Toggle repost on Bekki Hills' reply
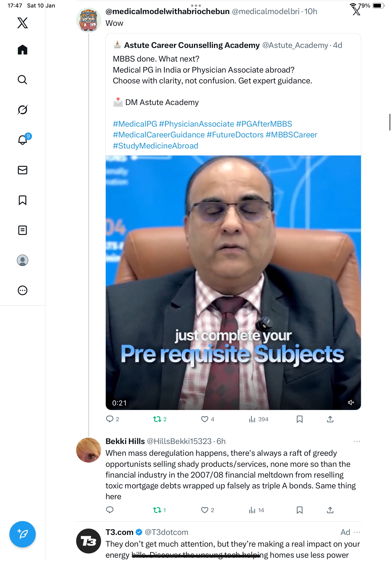Screen dimensions: 392x561 [x=159, y=510]
